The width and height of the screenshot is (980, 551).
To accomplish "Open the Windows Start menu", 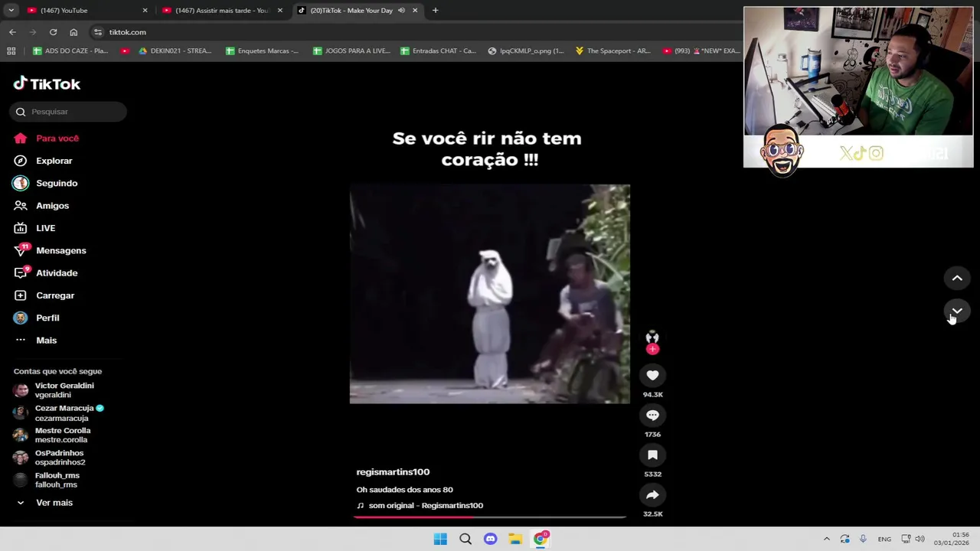I will pos(440,540).
